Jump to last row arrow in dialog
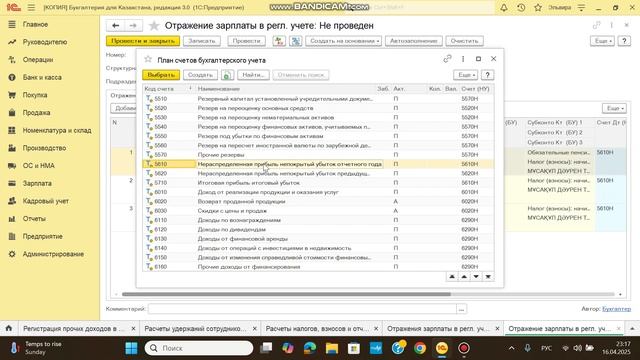640x360 pixels. (x=488, y=277)
